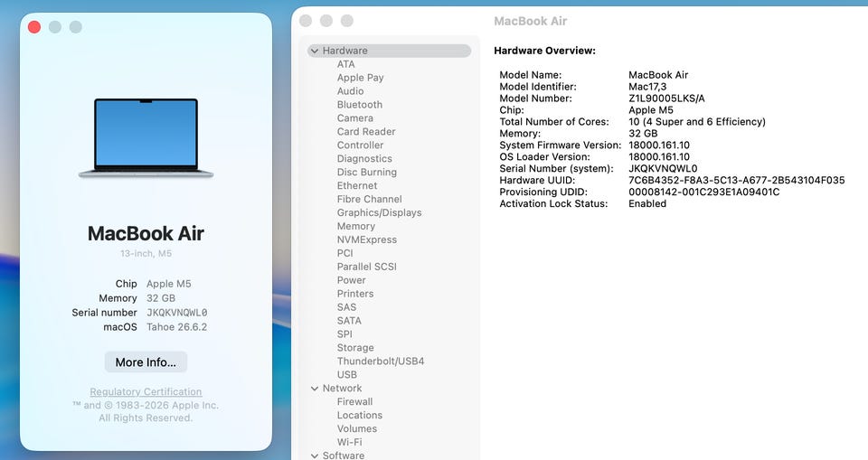Click the Model Name value MacBook Air
This screenshot has width=868, height=460.
[658, 75]
